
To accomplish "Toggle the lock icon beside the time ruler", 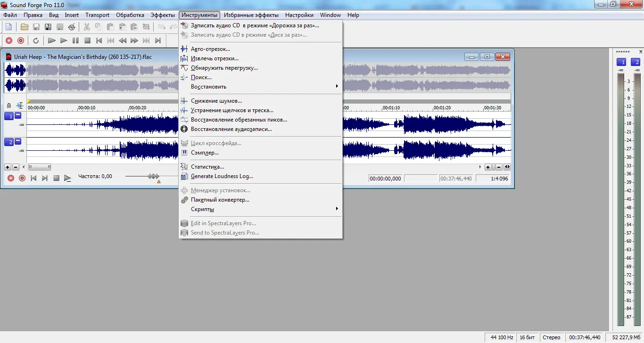I will [9, 106].
